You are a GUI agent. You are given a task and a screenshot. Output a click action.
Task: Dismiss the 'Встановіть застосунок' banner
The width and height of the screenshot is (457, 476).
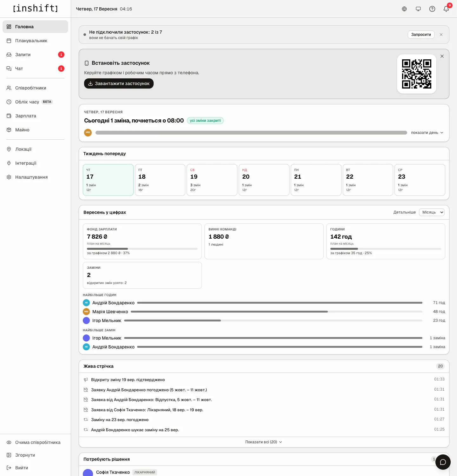[x=442, y=56]
